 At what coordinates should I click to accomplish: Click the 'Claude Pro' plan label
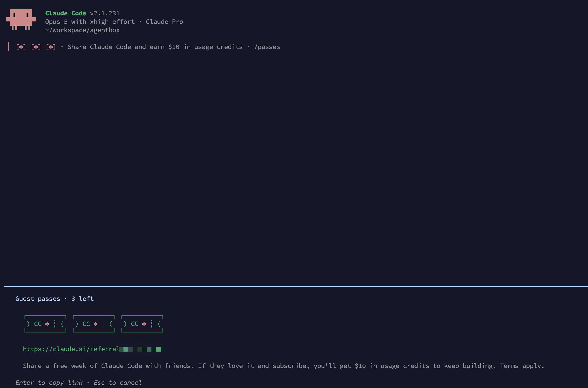(164, 21)
